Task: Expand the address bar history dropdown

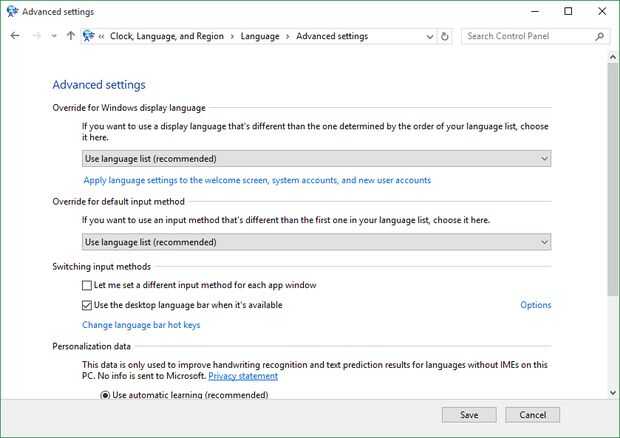Action: coord(429,36)
